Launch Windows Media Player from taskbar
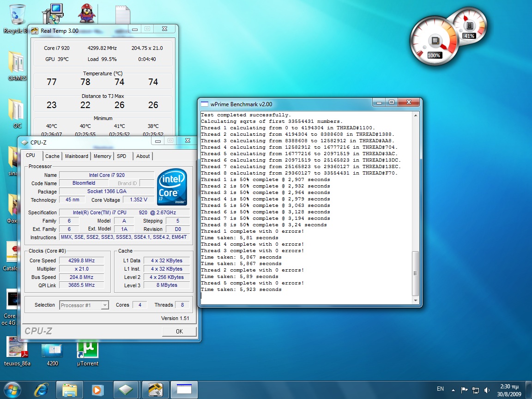The height and width of the screenshot is (399, 532). tap(97, 390)
